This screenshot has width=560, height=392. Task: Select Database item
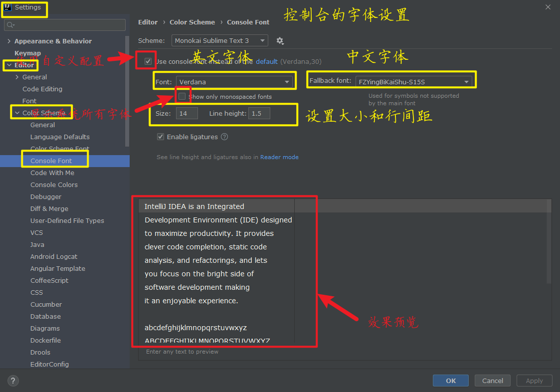[x=45, y=316]
